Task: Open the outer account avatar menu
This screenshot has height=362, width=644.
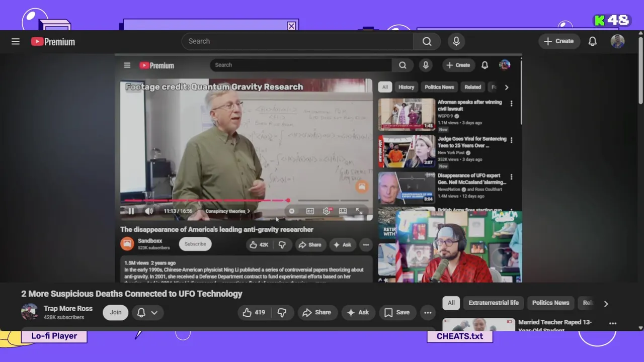Action: tap(617, 41)
